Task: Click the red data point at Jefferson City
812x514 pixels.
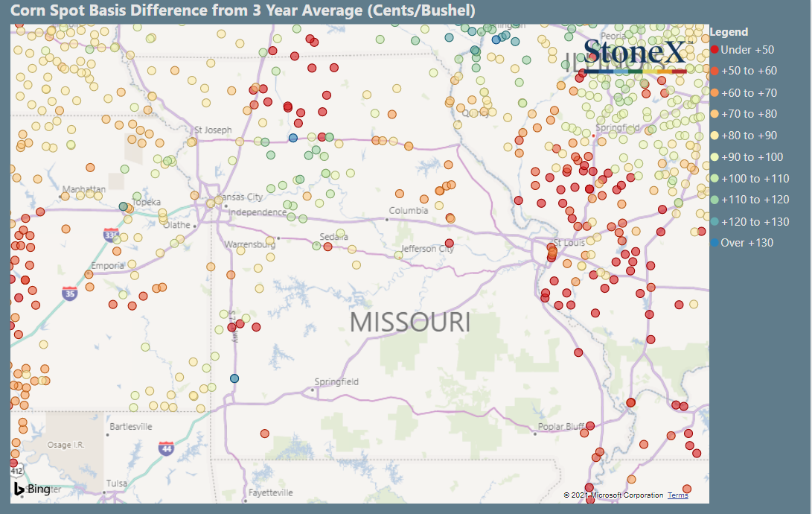Action: [x=449, y=243]
